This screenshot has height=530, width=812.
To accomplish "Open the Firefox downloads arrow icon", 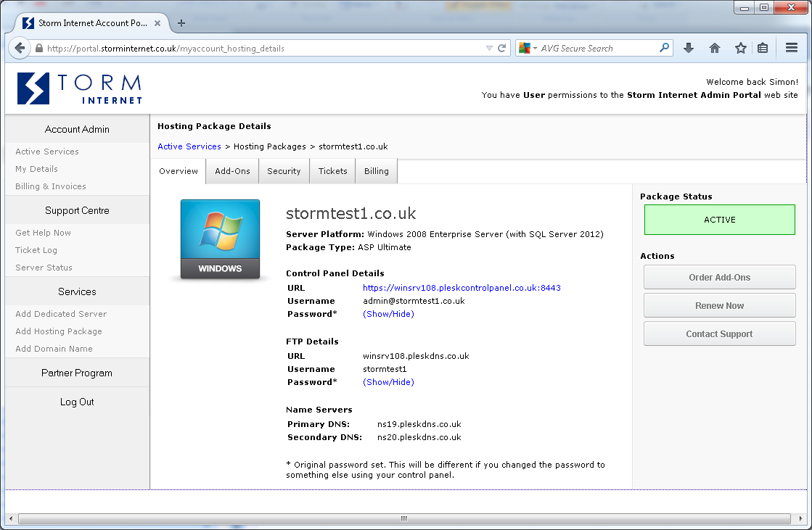I will pos(688,47).
